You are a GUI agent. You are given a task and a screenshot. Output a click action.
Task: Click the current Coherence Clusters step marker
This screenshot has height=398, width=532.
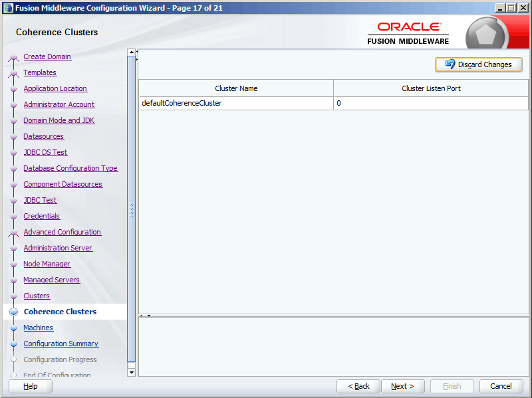tap(13, 312)
